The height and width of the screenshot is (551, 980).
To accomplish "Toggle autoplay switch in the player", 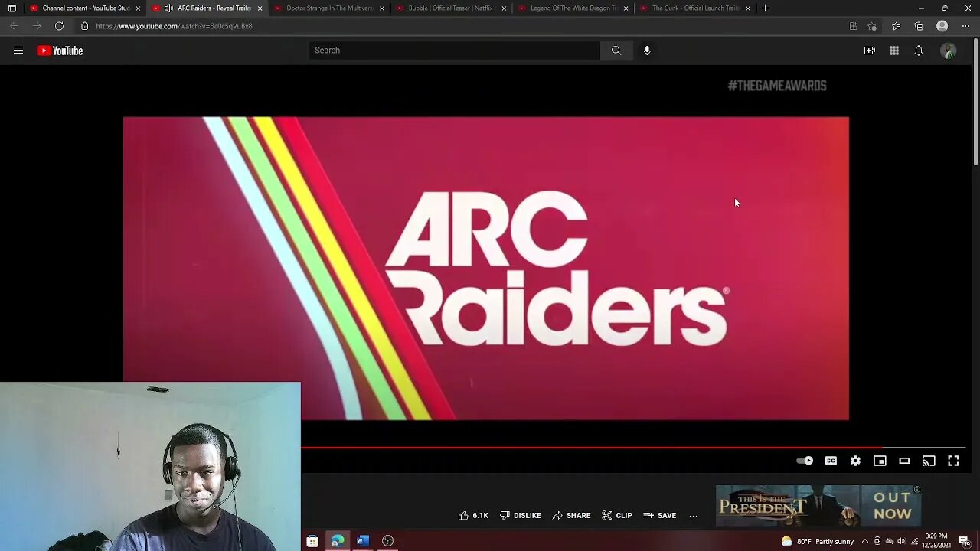I will point(805,461).
